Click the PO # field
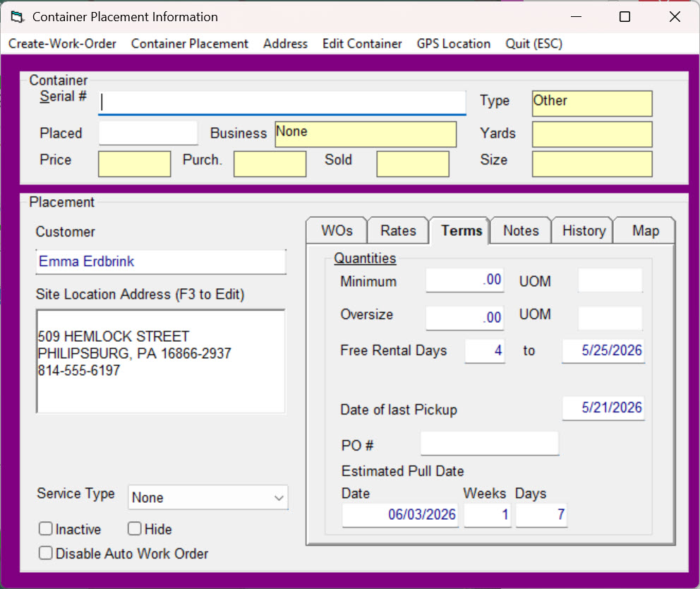 click(489, 444)
